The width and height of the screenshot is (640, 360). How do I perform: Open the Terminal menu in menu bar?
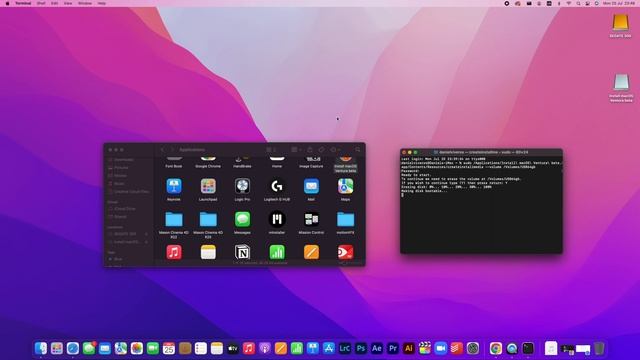coord(23,3)
